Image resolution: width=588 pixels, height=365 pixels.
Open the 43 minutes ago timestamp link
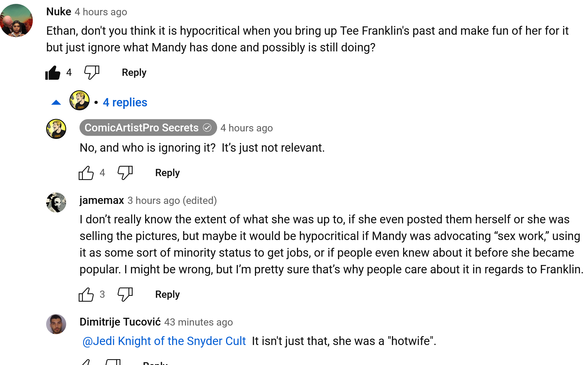point(199,322)
